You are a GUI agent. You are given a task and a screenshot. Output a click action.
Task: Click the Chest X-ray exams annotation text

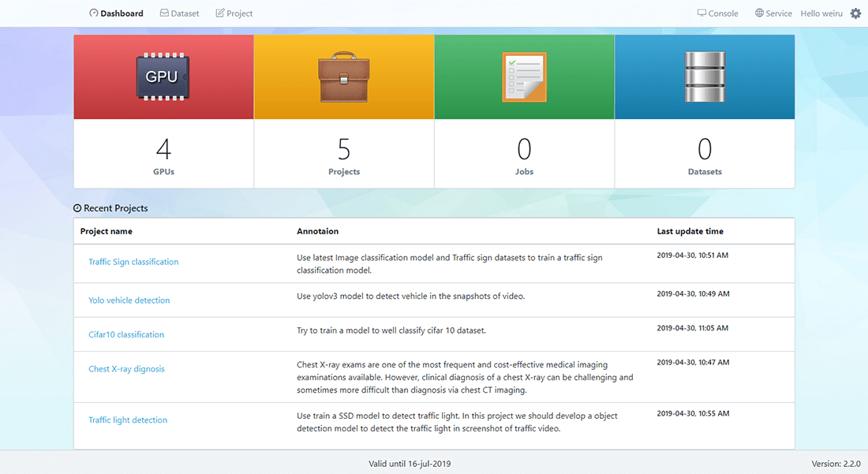point(465,377)
